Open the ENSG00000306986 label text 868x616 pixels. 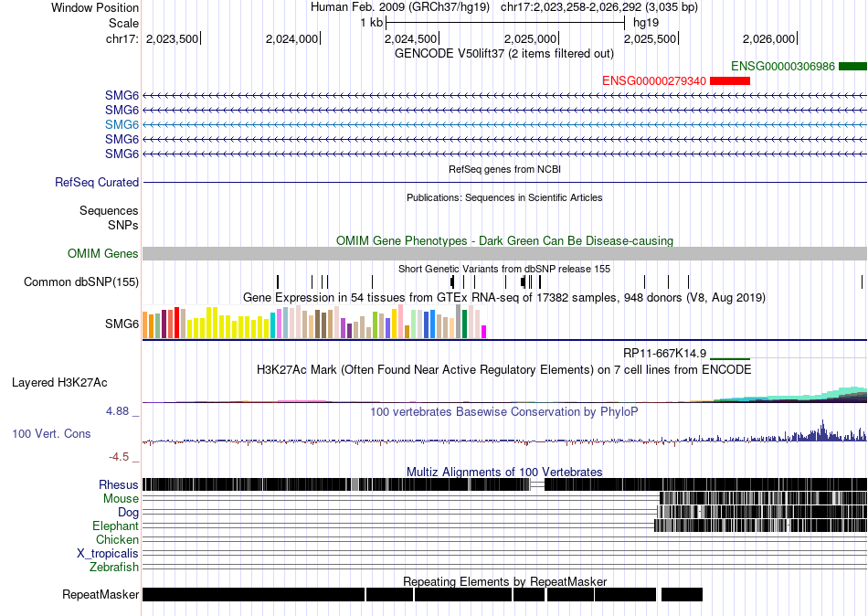point(783,67)
